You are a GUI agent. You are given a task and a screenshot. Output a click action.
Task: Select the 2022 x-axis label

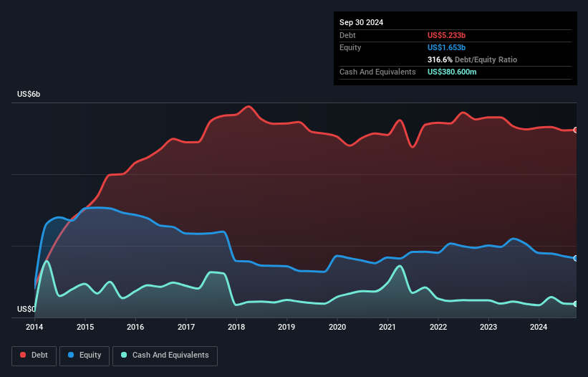pos(438,327)
